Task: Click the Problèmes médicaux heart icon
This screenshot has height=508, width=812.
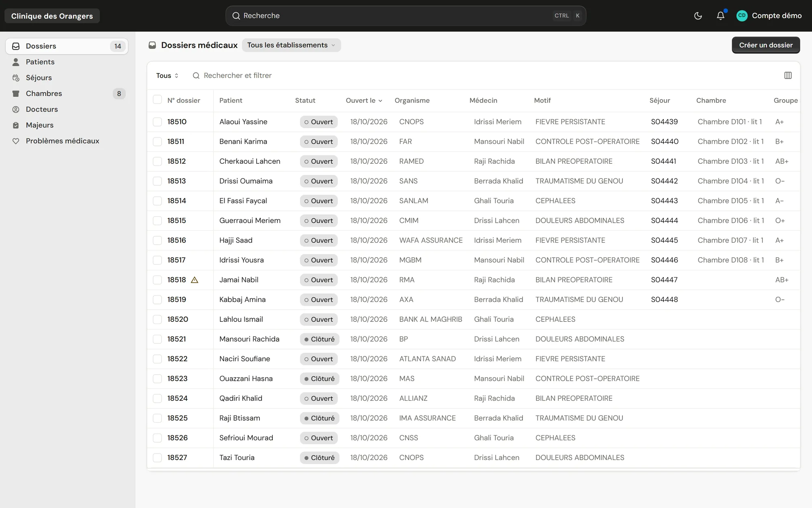Action: [x=16, y=141]
